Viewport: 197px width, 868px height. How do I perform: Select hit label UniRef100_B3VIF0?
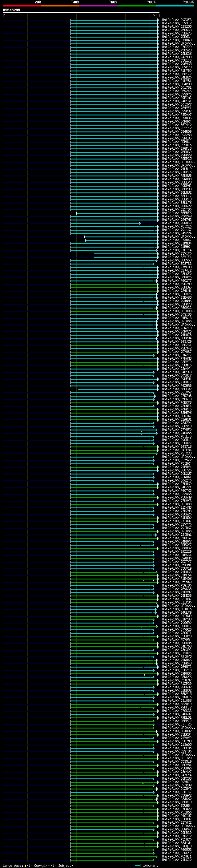pos(176,254)
